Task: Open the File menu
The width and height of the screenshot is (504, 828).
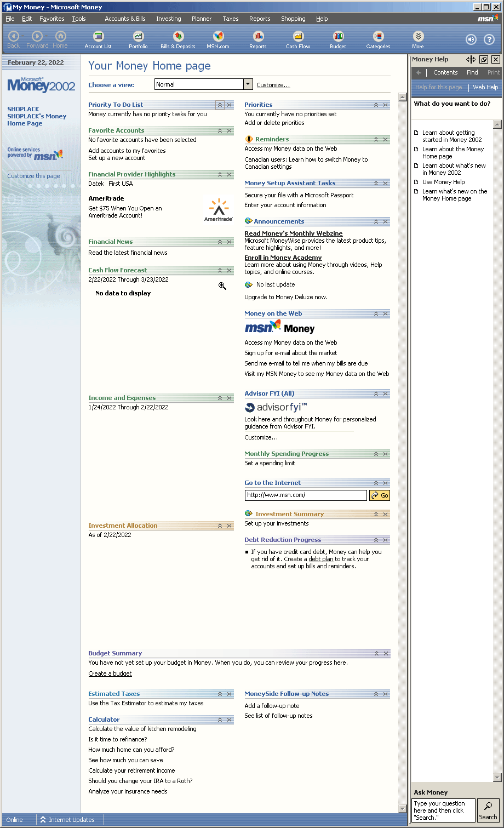Action: tap(10, 19)
